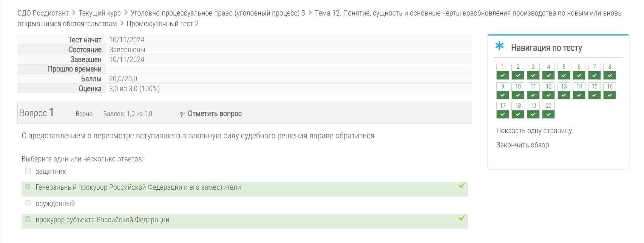Toggle Генеральный прокурор answer checkbox
644x243 pixels.
coord(28,187)
